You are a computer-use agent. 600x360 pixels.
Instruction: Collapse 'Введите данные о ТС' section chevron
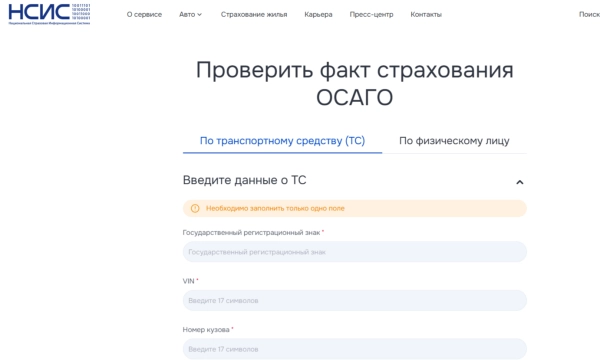pyautogui.click(x=520, y=182)
